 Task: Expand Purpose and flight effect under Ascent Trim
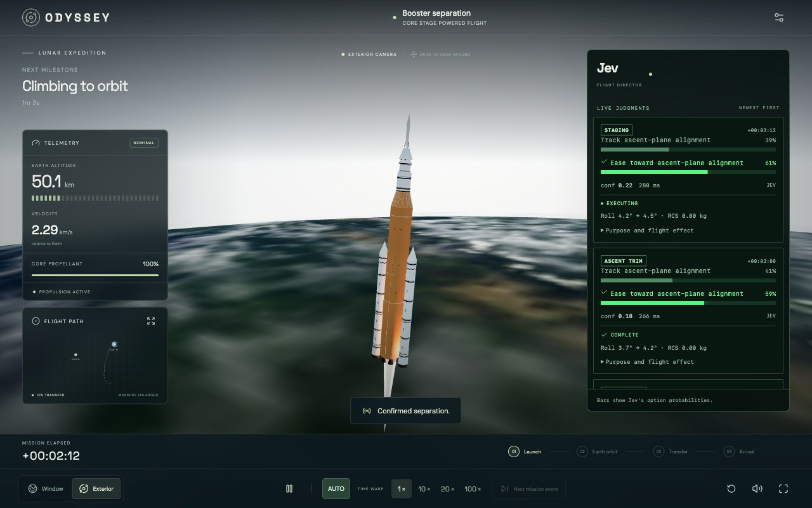click(x=647, y=362)
